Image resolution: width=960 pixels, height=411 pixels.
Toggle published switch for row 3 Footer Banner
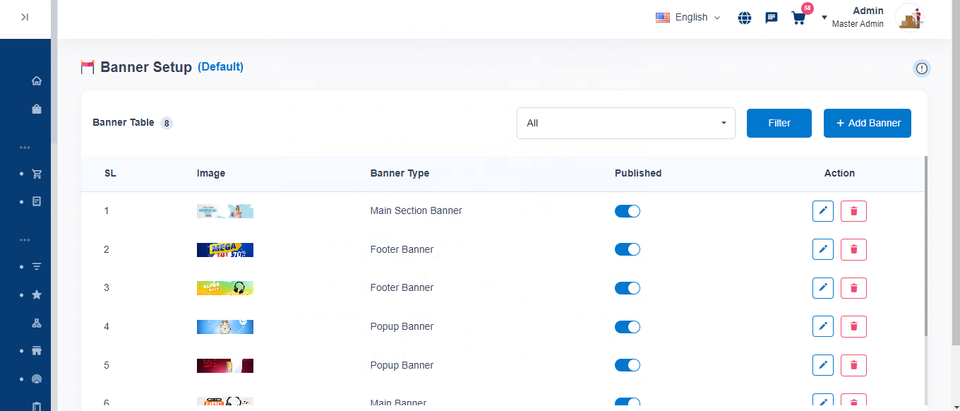(x=627, y=288)
